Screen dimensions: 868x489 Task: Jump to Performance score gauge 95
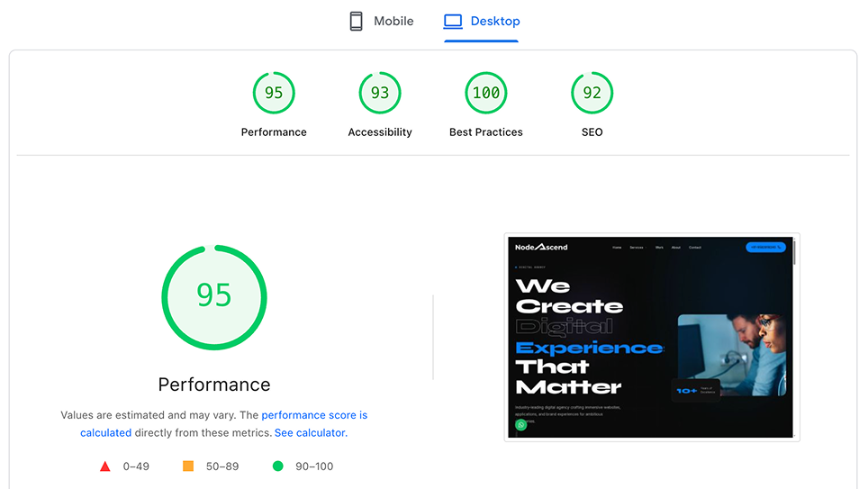(274, 93)
